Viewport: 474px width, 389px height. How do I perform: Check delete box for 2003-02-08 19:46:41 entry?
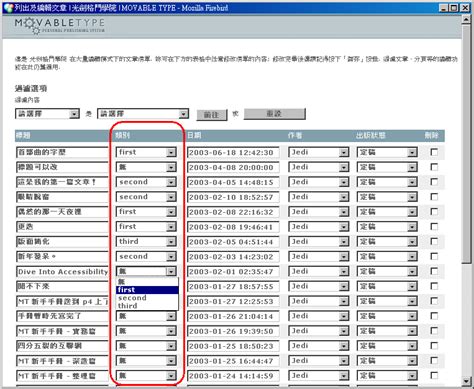click(x=434, y=226)
